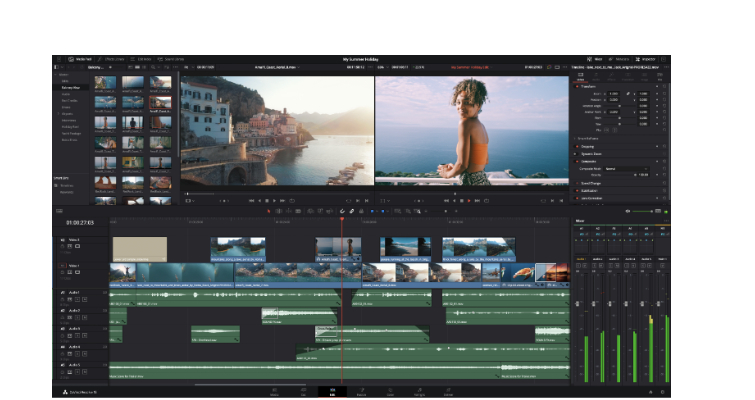The image size is (755, 400).
Task: Select the Balcony Hour bin
Action: click(x=70, y=88)
